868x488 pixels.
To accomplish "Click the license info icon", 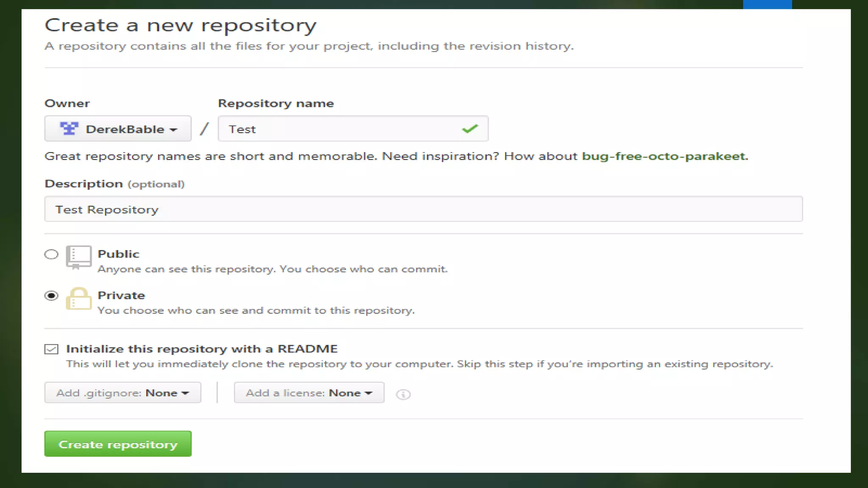I will point(403,394).
